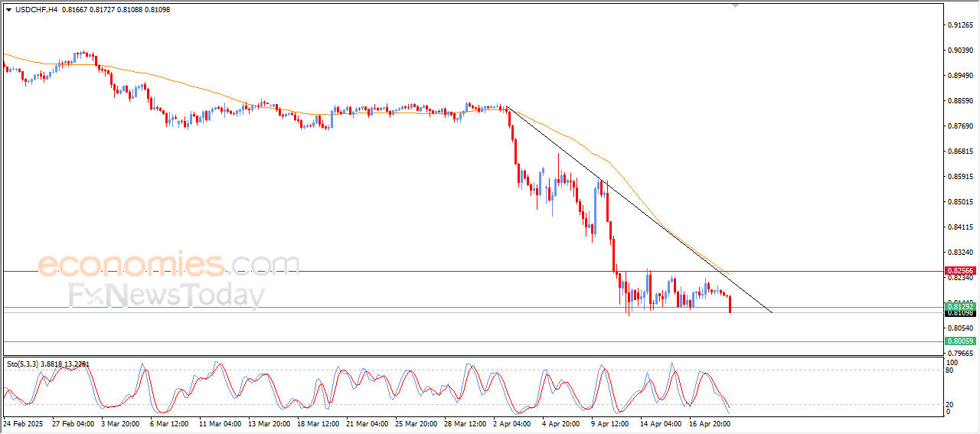Click the 9 Apr 12:00 time label
The width and height of the screenshot is (980, 434).
click(x=612, y=423)
